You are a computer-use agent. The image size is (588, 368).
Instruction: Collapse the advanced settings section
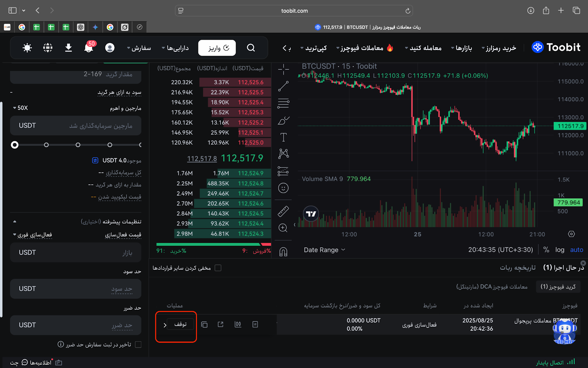15,222
